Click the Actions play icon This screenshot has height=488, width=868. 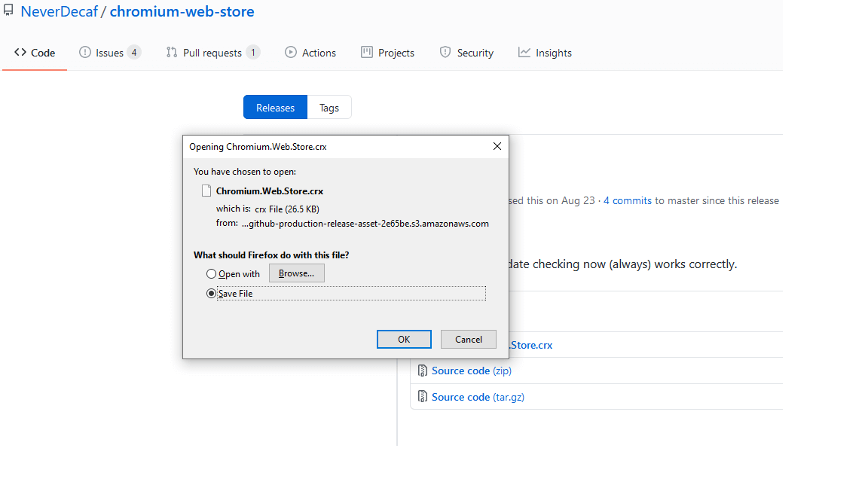pos(291,53)
